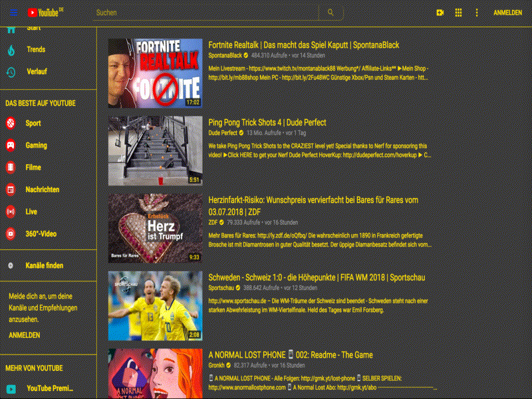Open Gronkh channel link
Screen dimensions: 532x399
[x=216, y=365]
